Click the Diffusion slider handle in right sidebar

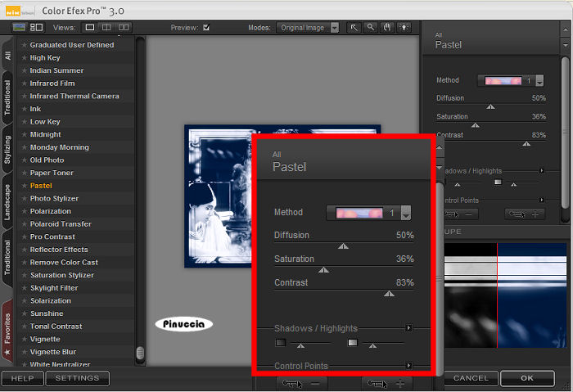tap(490, 107)
